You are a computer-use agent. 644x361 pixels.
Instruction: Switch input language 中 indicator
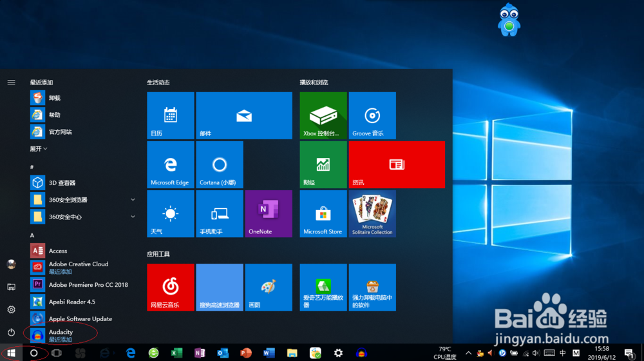[x=563, y=353]
